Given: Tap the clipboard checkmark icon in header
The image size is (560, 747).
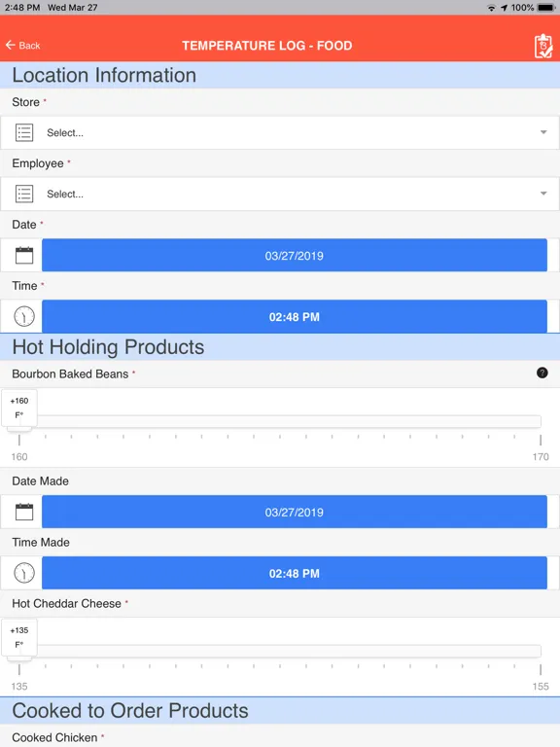Looking at the screenshot, I should click(542, 47).
